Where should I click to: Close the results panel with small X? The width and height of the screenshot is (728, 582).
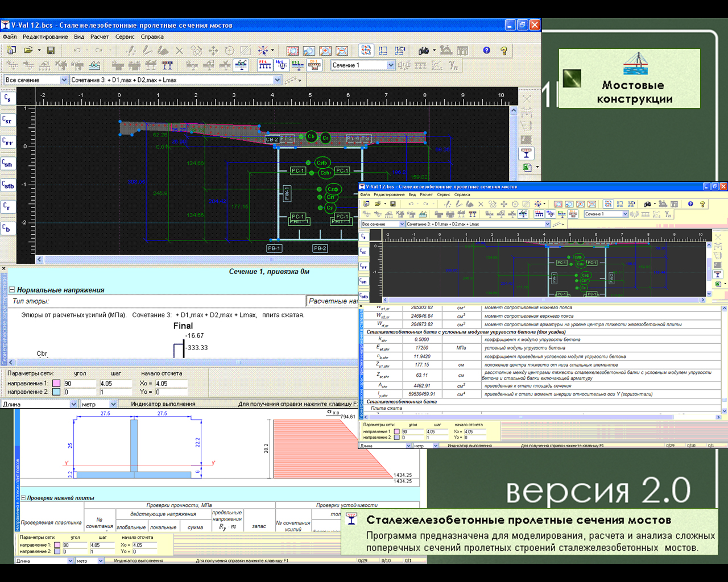(3, 268)
